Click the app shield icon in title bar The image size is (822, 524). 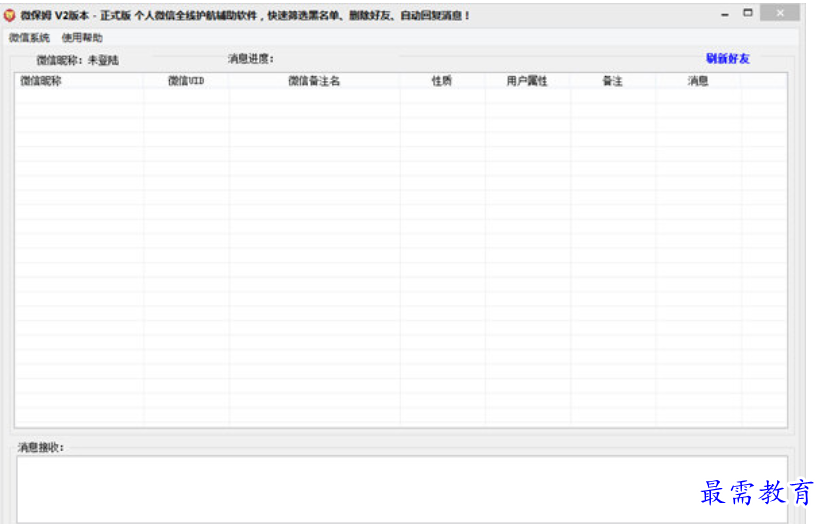[x=9, y=16]
